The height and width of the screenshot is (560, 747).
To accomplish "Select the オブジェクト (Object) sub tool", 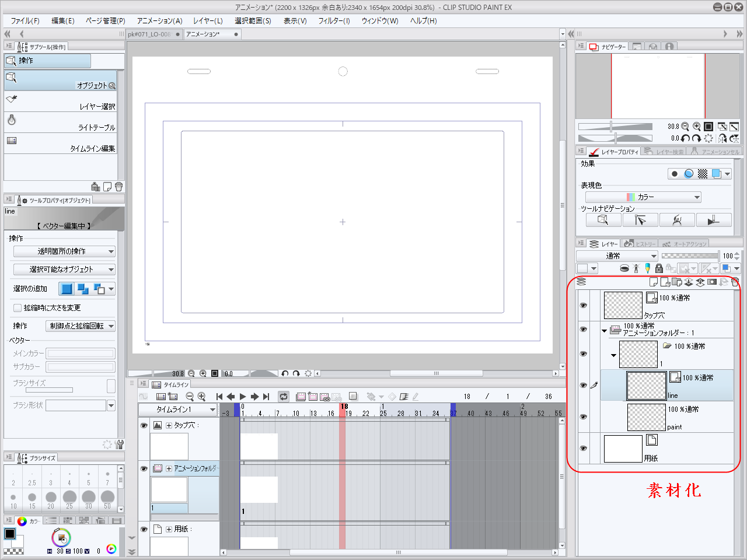I will click(x=61, y=80).
